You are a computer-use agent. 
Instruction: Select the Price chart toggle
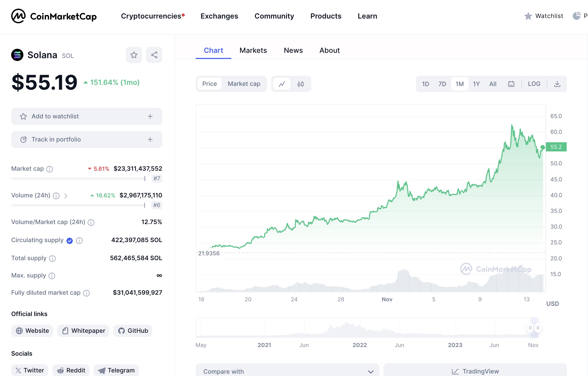click(x=210, y=84)
